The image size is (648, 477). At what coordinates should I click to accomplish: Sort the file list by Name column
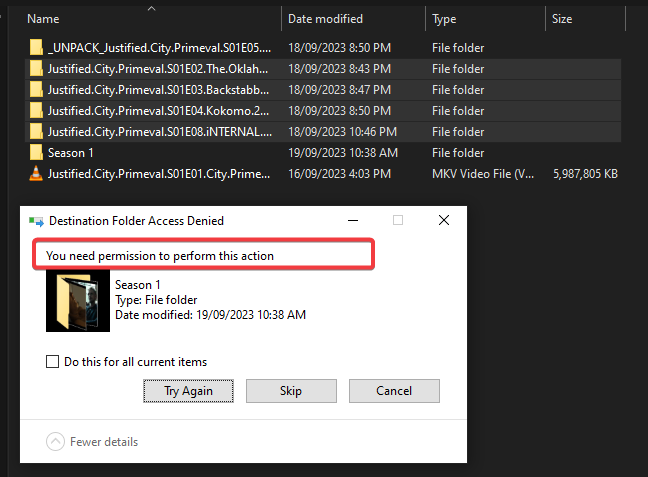pyautogui.click(x=43, y=19)
